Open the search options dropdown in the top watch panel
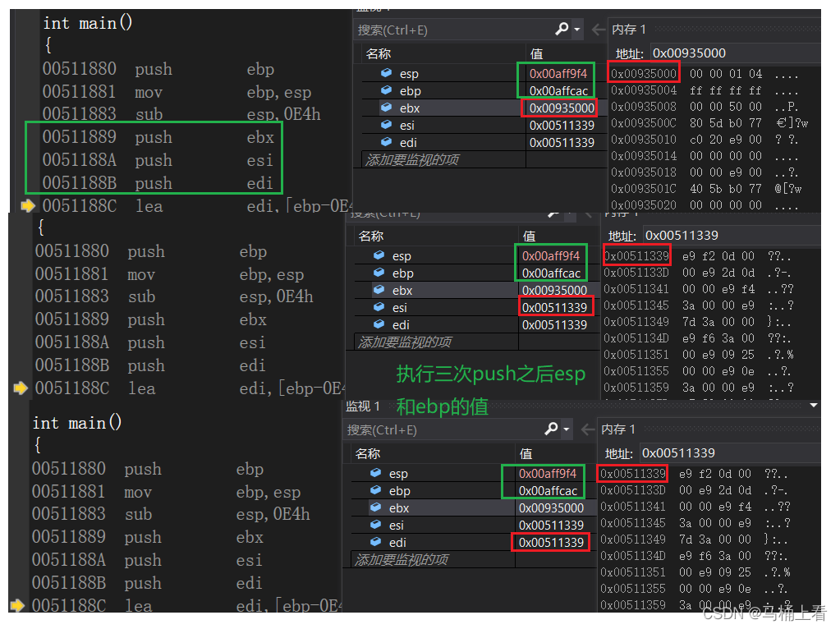The width and height of the screenshot is (840, 629). point(577,30)
